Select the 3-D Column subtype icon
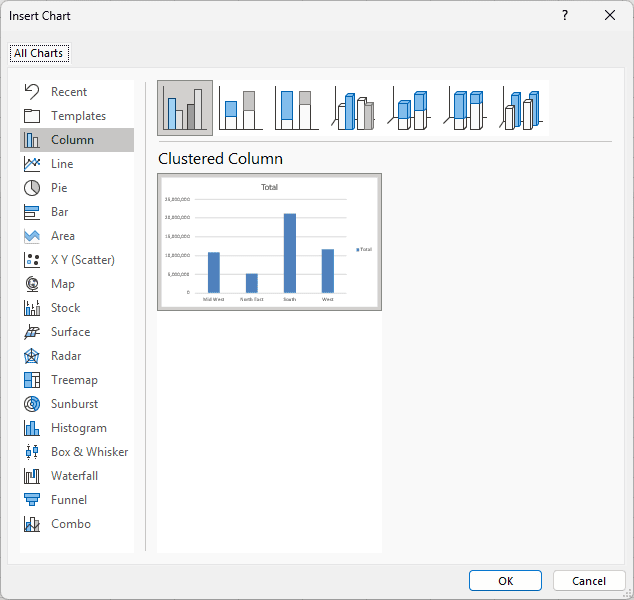This screenshot has height=600, width=634. (x=521, y=108)
